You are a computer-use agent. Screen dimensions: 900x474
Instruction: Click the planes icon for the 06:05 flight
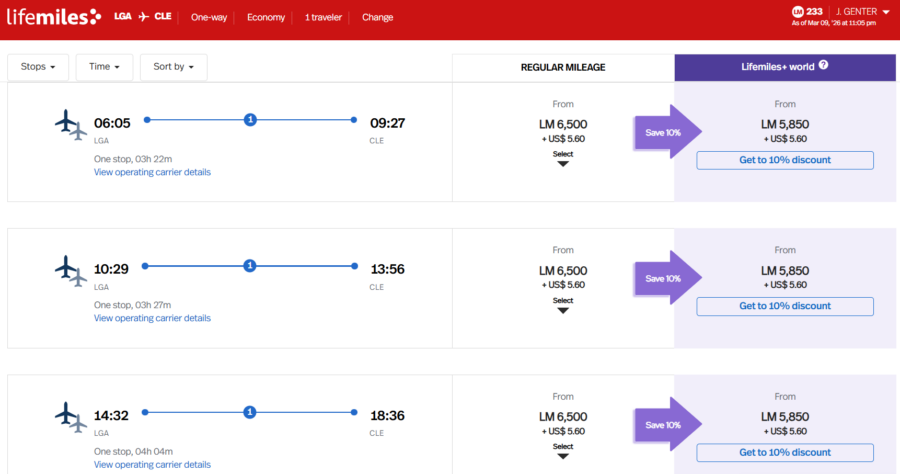[71, 124]
